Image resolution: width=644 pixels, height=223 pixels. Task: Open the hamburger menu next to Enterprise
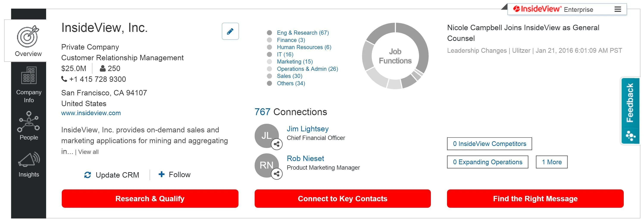pyautogui.click(x=617, y=9)
